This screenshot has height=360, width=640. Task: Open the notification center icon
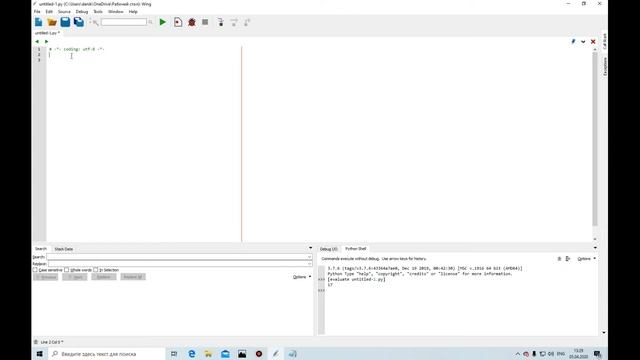(x=598, y=354)
